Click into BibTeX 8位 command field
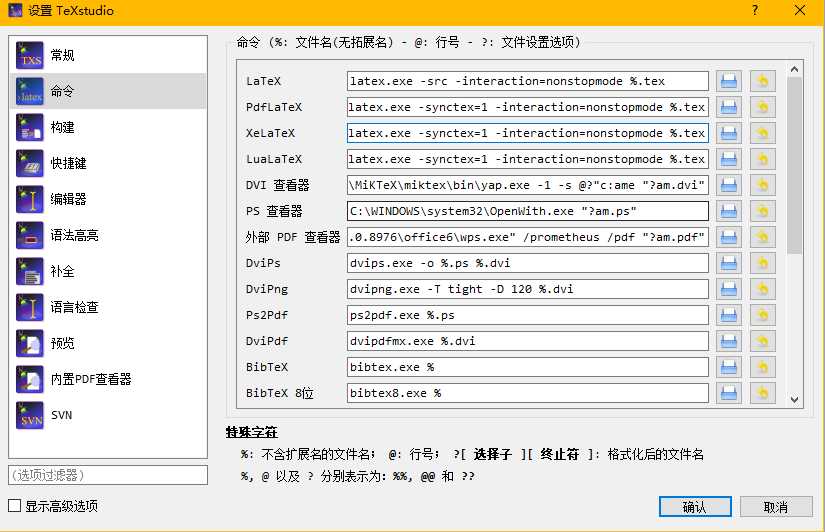825x532 pixels. point(528,393)
